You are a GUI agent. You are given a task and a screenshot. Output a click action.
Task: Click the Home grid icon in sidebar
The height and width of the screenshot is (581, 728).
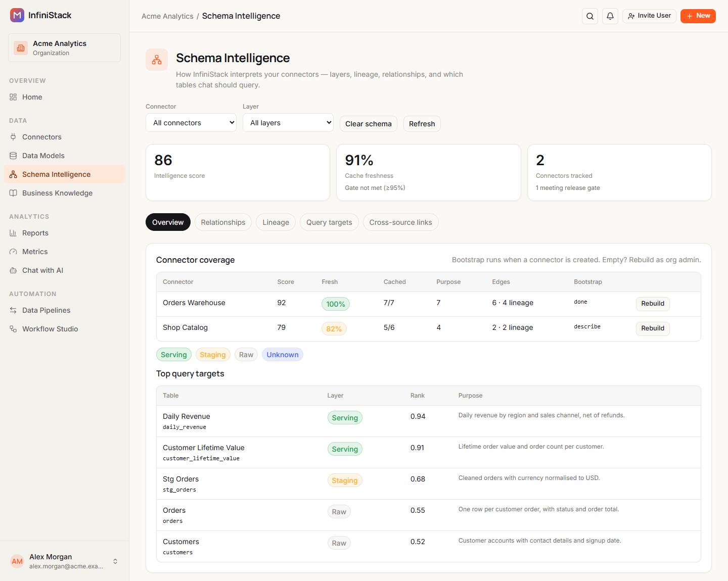(13, 97)
